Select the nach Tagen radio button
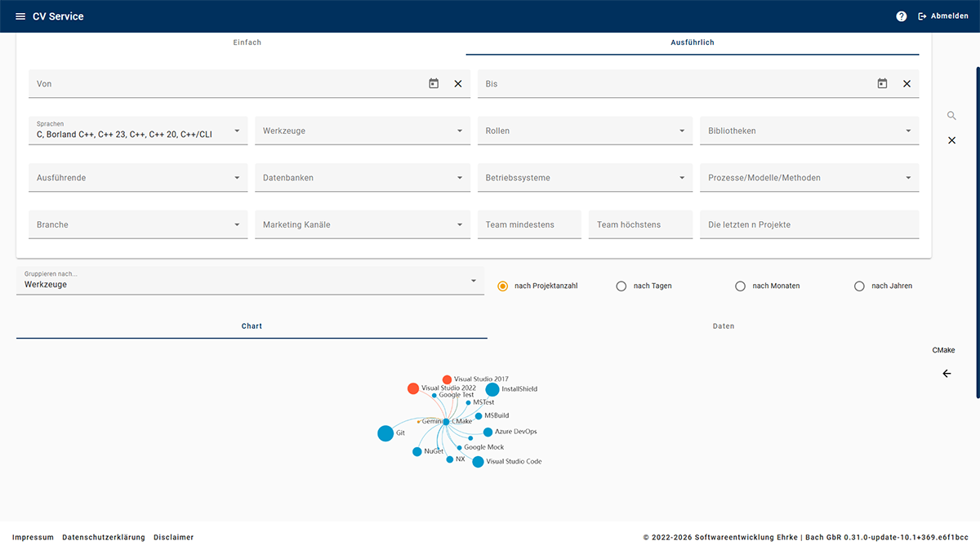980x550 pixels. tap(621, 286)
